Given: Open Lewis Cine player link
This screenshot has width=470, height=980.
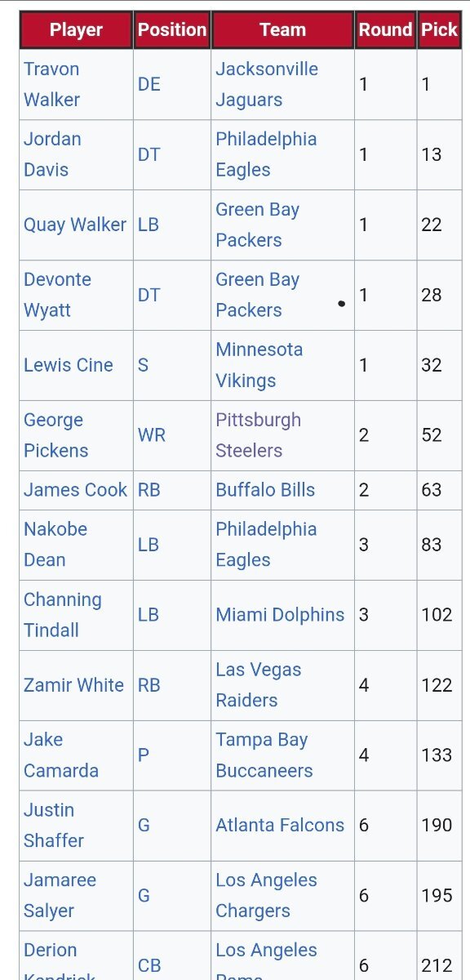Looking at the screenshot, I should tap(69, 365).
